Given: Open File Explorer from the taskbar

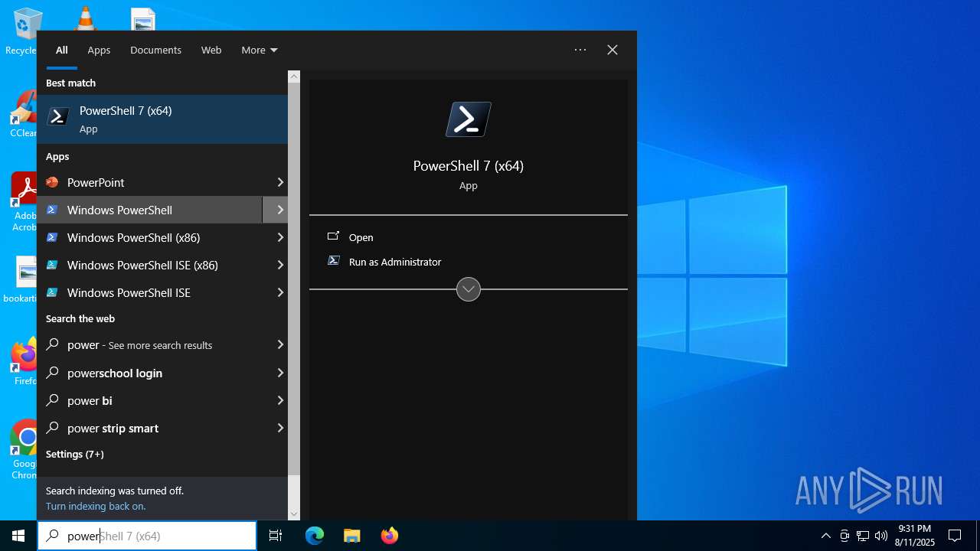Looking at the screenshot, I should 352,536.
